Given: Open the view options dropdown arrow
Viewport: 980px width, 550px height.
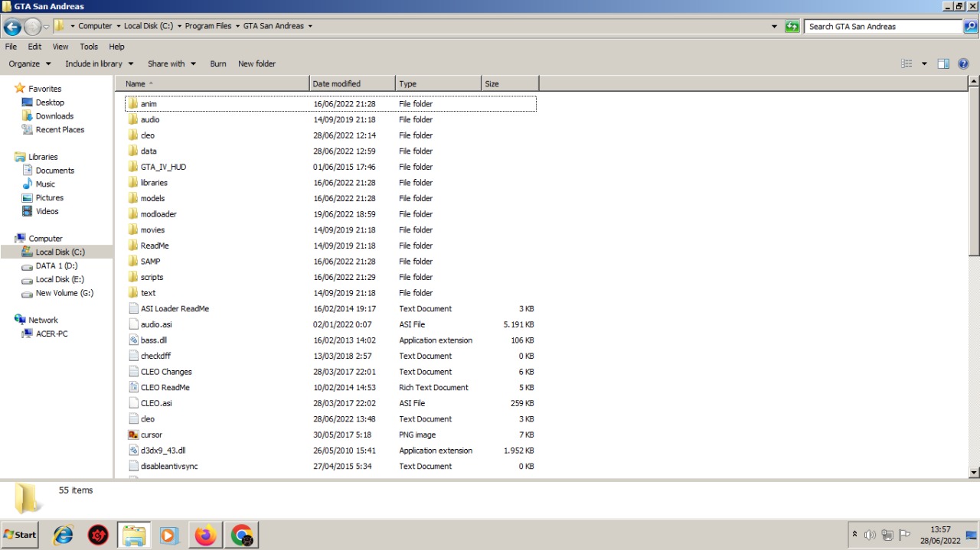Looking at the screenshot, I should click(924, 63).
